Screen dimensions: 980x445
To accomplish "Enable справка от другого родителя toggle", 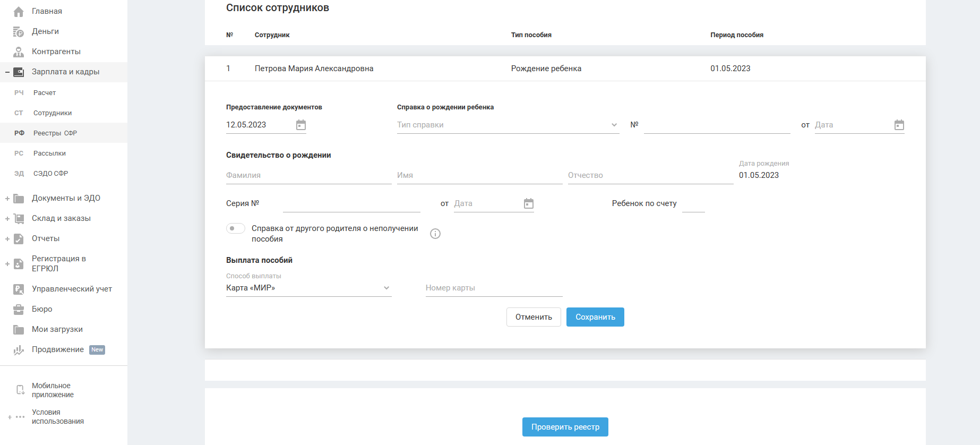I will click(x=236, y=228).
